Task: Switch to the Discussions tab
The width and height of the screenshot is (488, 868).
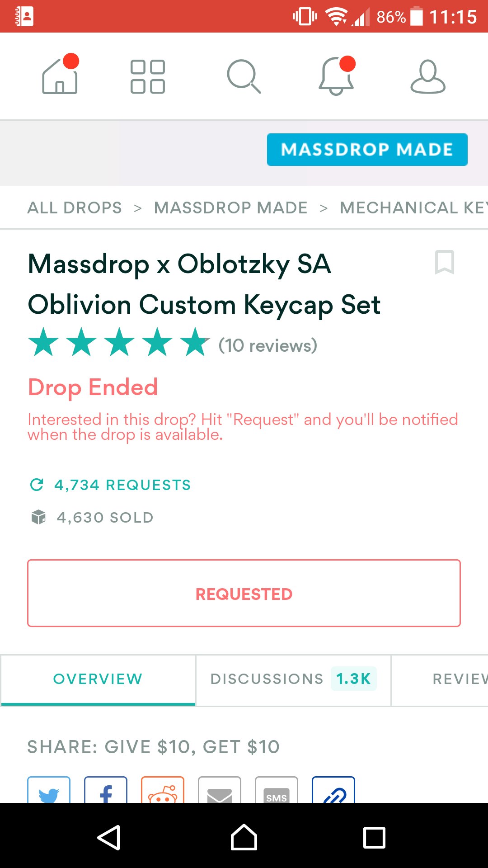Action: point(293,679)
